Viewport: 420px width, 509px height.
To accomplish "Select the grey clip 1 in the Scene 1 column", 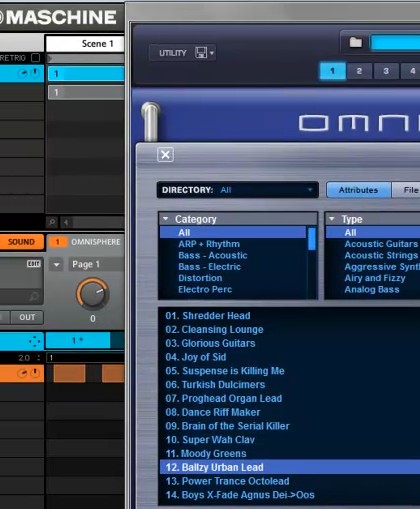I will click(x=86, y=92).
